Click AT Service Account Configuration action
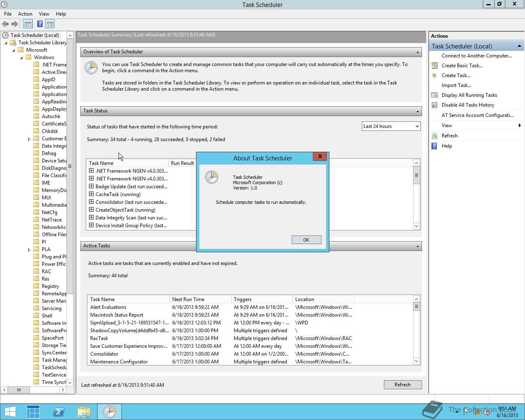The width and height of the screenshot is (525, 420). 477,115
